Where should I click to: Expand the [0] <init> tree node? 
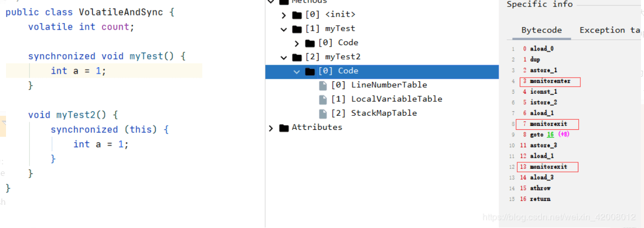284,15
